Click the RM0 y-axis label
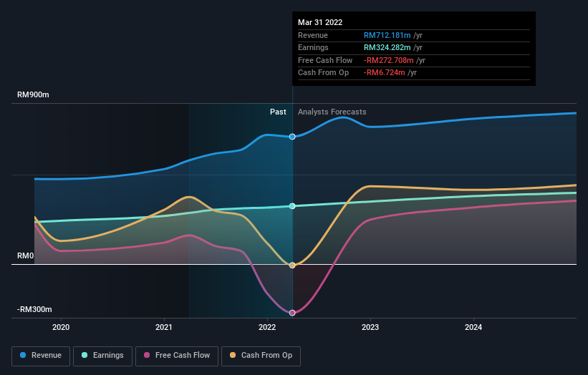588x375 pixels. pyautogui.click(x=26, y=256)
